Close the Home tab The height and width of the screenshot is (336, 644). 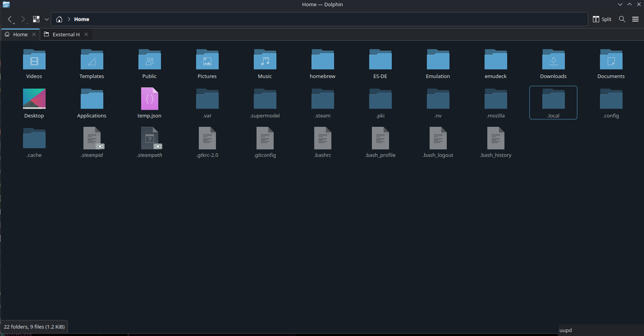coord(34,34)
